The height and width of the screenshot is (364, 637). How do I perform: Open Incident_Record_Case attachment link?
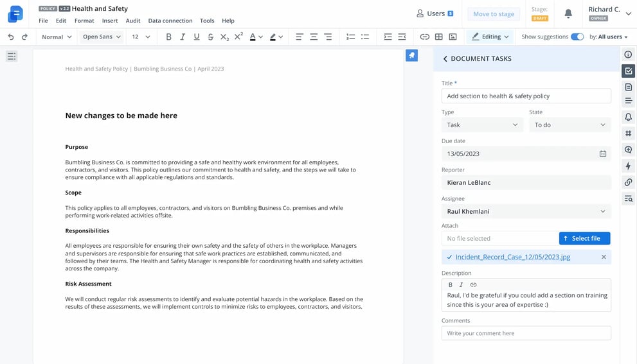(x=513, y=257)
